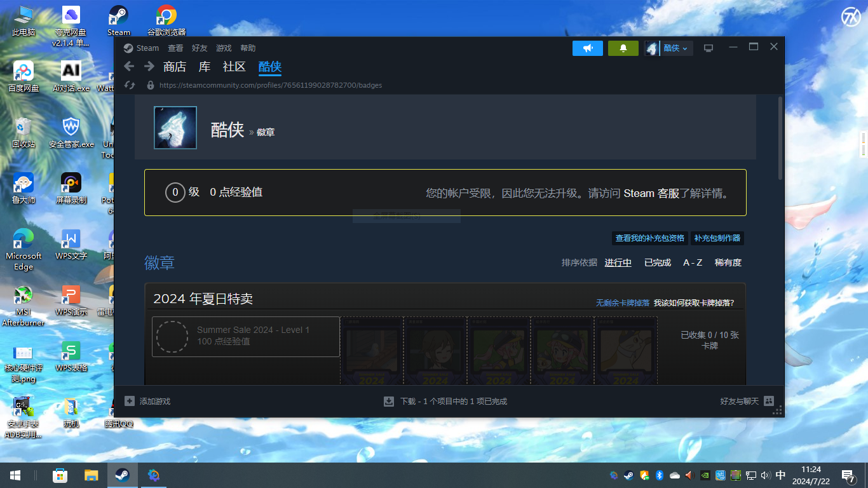The height and width of the screenshot is (488, 868).
Task: Go to the 社区 tab
Action: coord(234,67)
